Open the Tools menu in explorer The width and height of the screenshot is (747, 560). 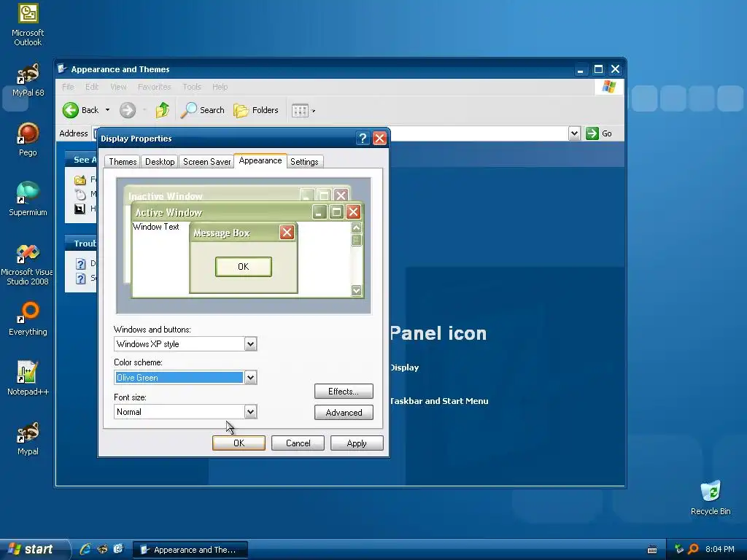click(x=192, y=87)
